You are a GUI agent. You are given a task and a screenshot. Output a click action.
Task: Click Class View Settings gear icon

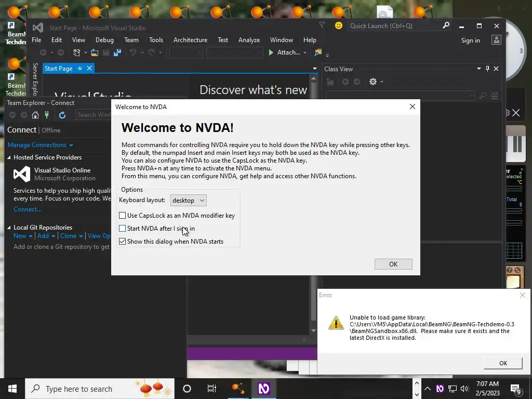373,82
